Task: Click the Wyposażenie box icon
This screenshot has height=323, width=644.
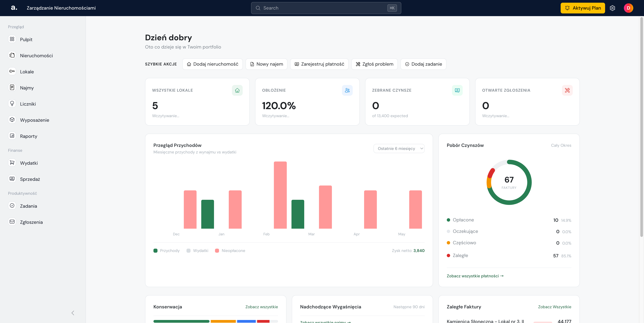Action: 12,120
